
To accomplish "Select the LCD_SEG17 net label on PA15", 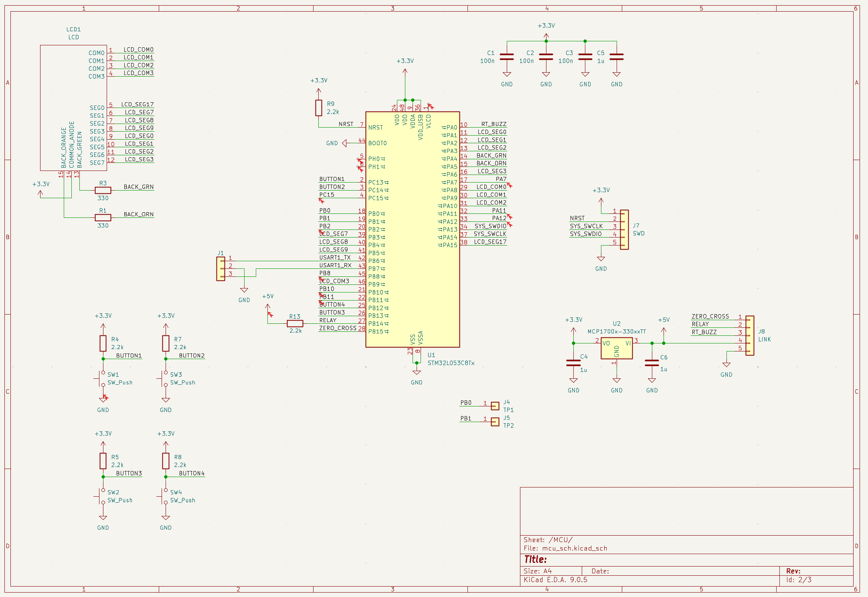I will [490, 242].
